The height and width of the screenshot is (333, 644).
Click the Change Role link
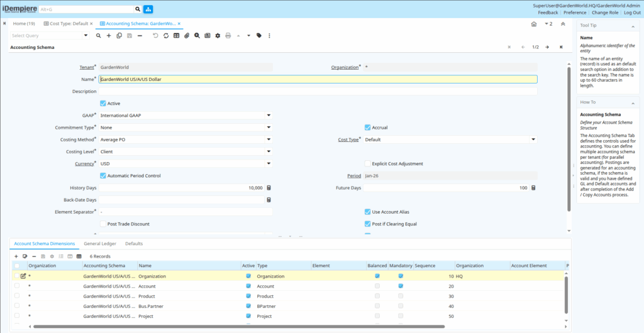(605, 13)
